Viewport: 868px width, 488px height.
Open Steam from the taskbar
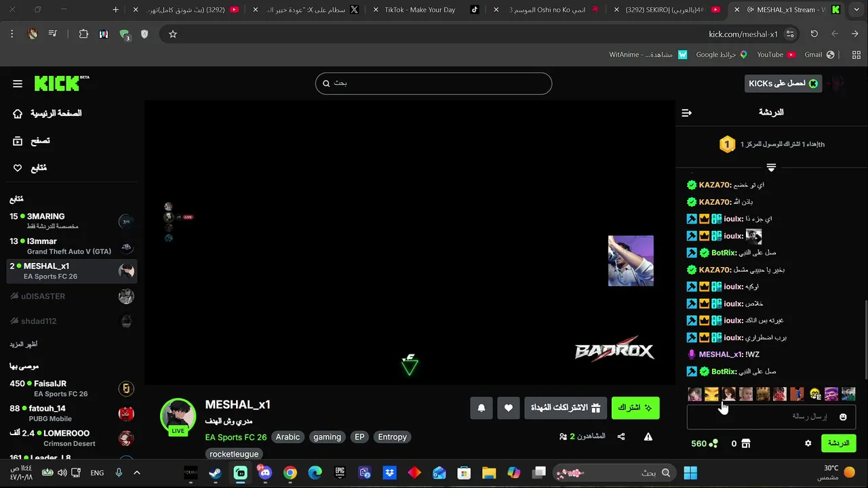(215, 472)
